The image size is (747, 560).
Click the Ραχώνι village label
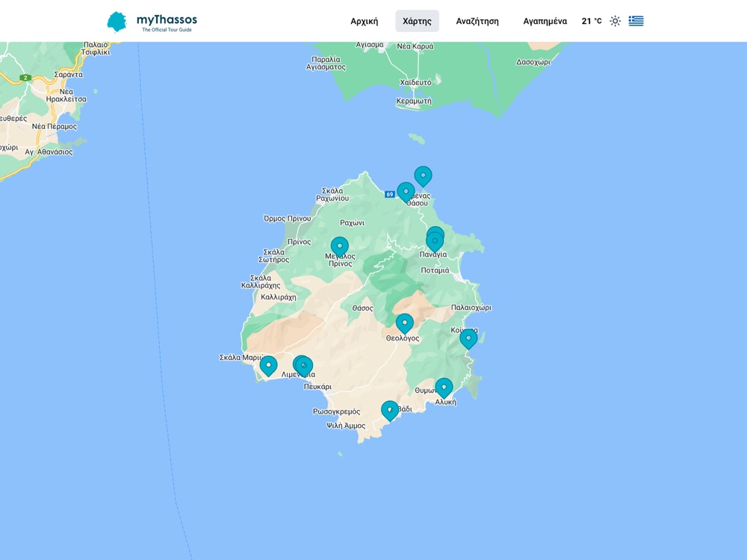click(x=352, y=223)
